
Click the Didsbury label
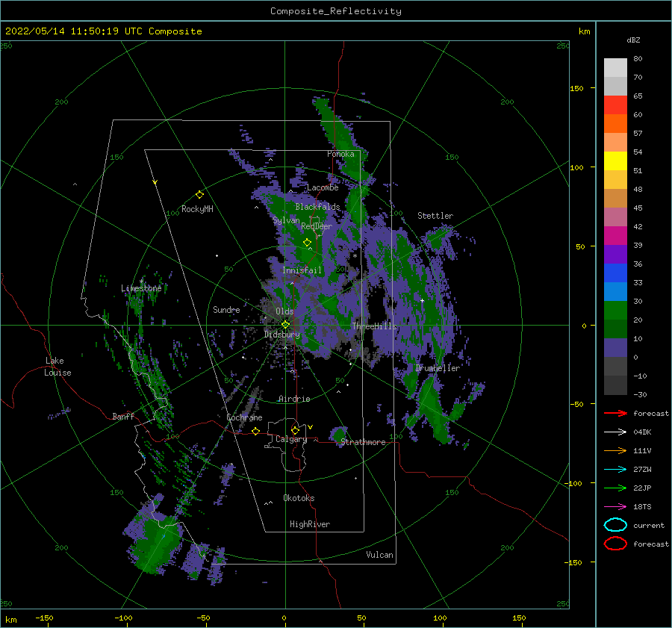click(x=281, y=335)
